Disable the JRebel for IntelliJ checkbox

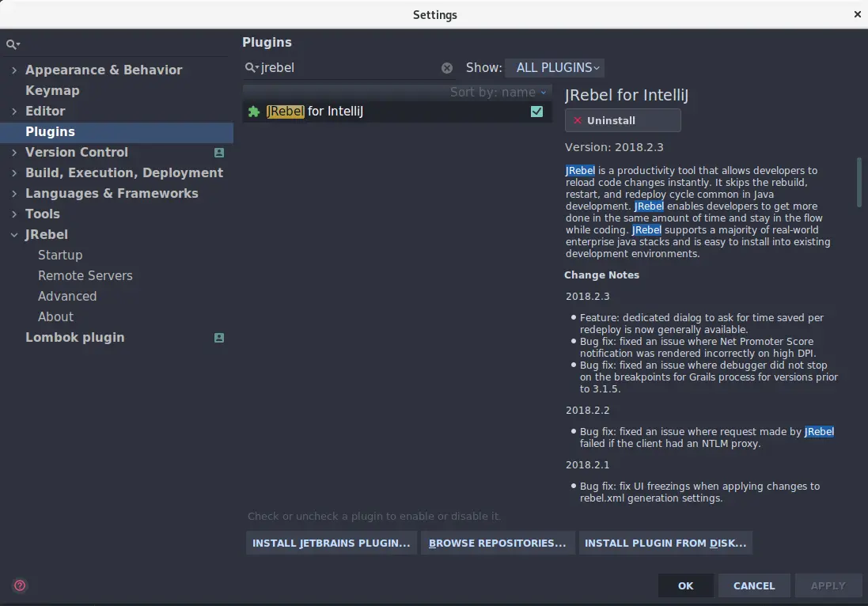[536, 112]
